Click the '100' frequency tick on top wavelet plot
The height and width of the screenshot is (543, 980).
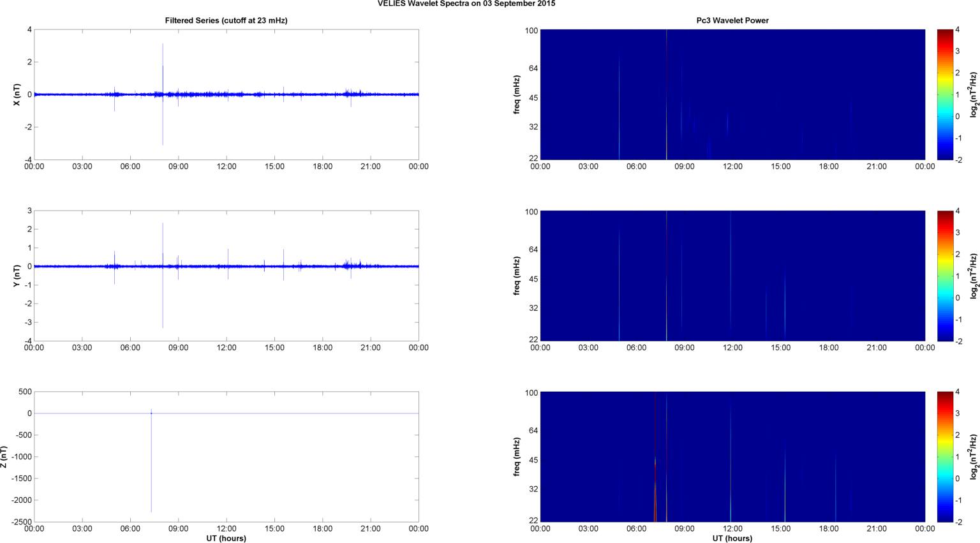pyautogui.click(x=531, y=31)
